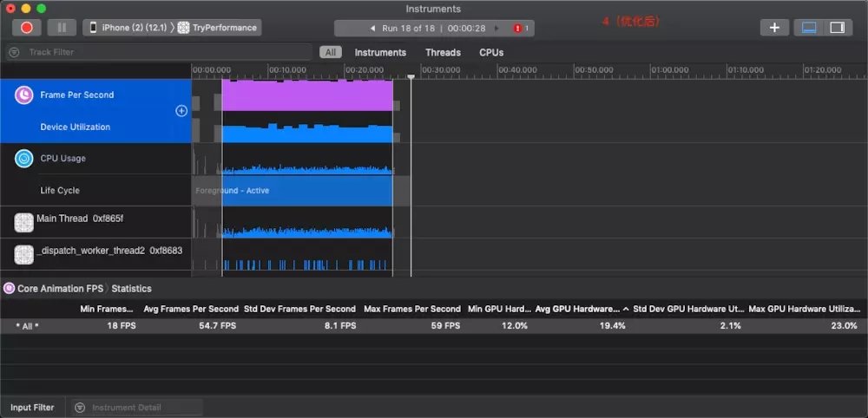The width and height of the screenshot is (868, 418).
Task: Click the Track Filter input field
Action: (159, 52)
